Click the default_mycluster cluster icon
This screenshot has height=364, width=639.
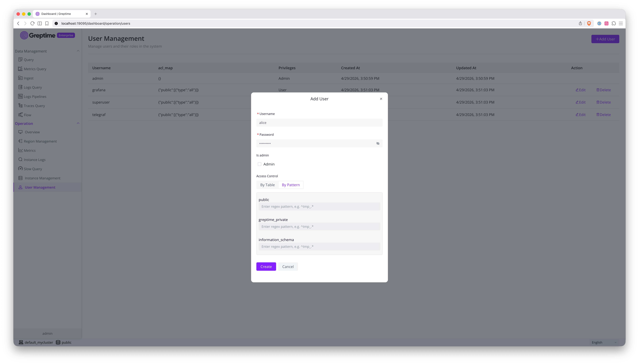[x=21, y=342]
